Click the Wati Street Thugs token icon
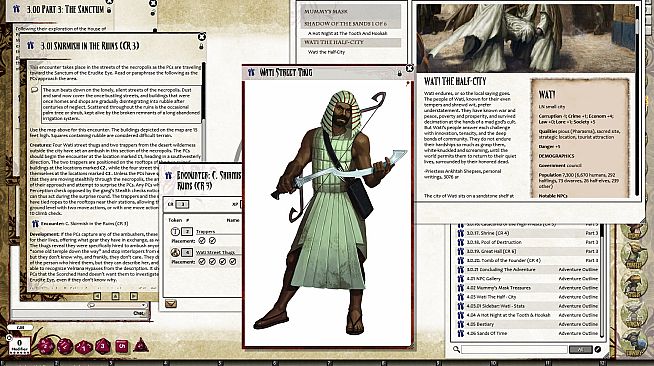 [x=175, y=252]
